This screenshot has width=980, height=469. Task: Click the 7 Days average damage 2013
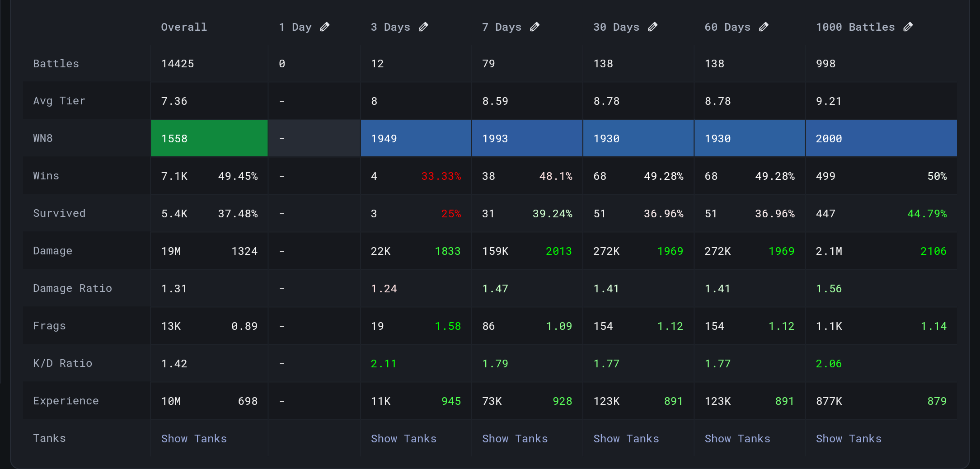[559, 251]
